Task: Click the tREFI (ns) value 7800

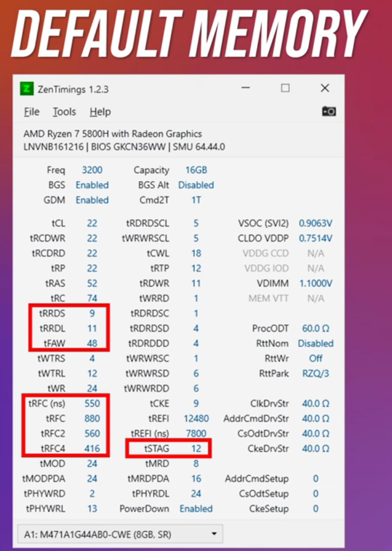Action: (x=196, y=434)
